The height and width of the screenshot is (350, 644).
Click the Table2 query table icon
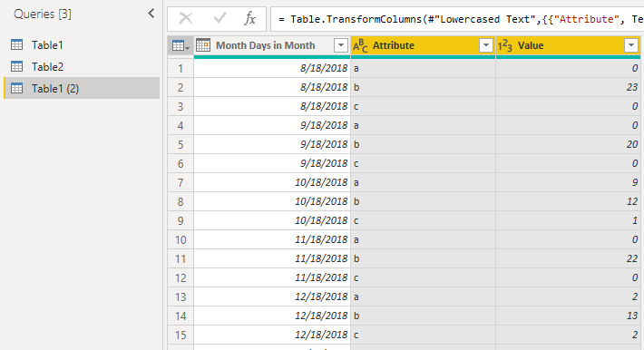17,66
